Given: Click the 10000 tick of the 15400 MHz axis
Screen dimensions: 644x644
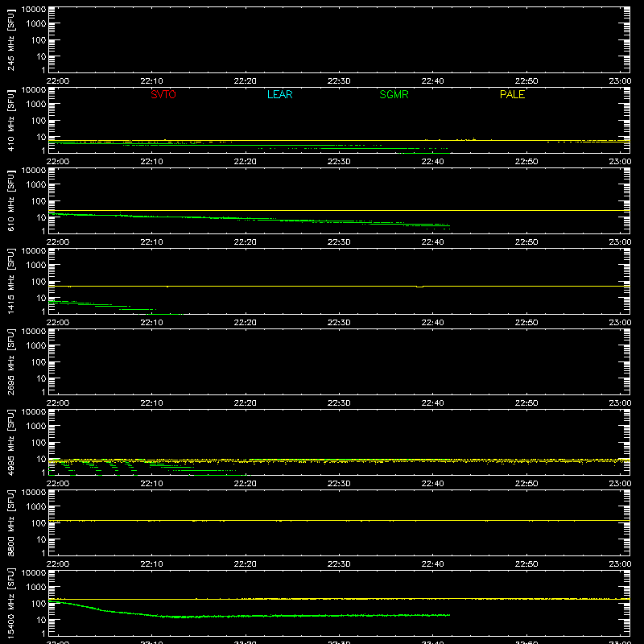Looking at the screenshot, I should pyautogui.click(x=34, y=573).
